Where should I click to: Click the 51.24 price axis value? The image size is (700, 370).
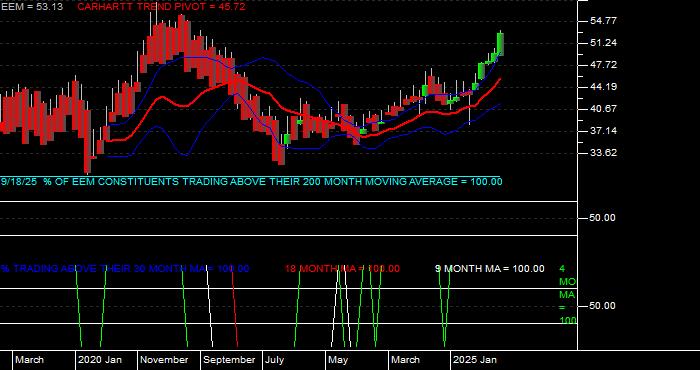(603, 43)
